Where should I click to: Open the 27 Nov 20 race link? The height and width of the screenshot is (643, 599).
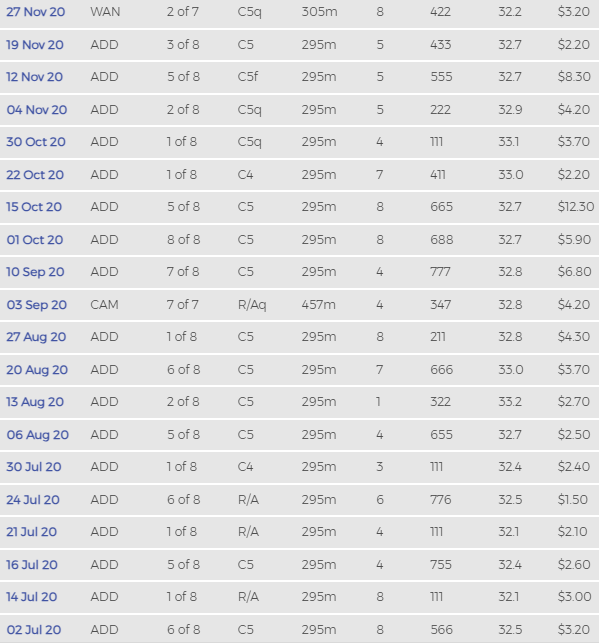click(36, 12)
